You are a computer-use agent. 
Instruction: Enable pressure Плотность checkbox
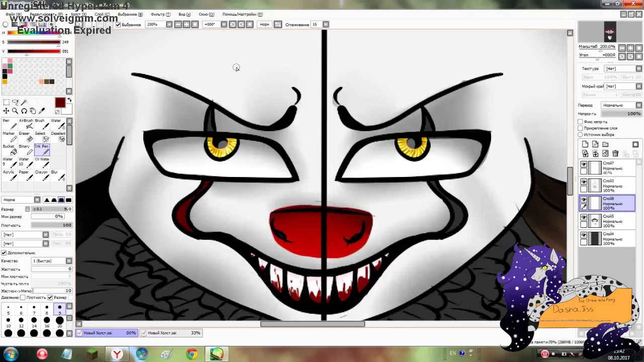point(23,298)
